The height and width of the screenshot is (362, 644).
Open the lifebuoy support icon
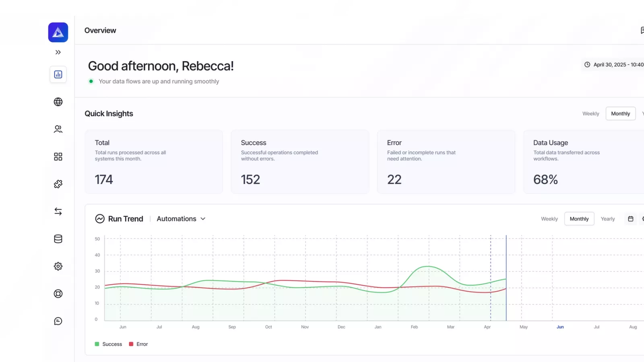[58, 294]
